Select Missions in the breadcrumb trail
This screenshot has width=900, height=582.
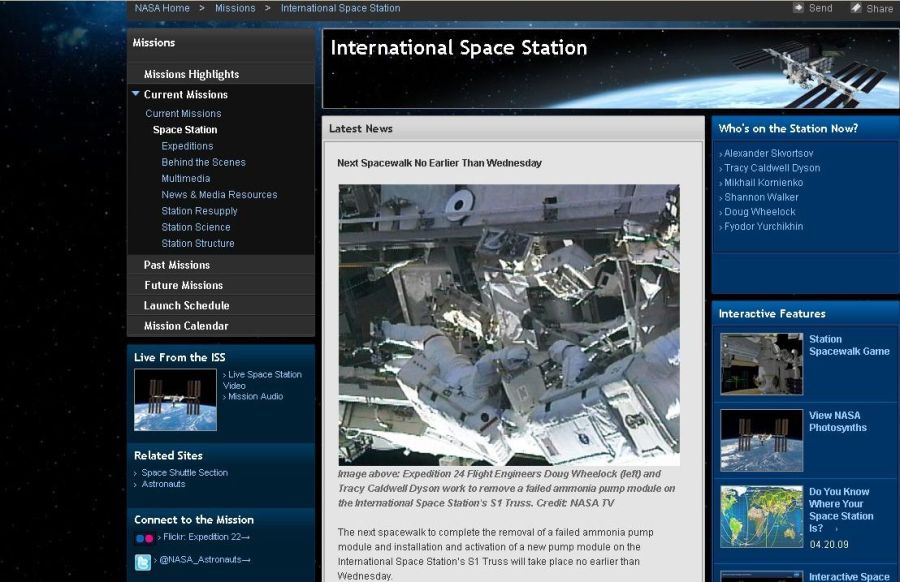click(235, 7)
